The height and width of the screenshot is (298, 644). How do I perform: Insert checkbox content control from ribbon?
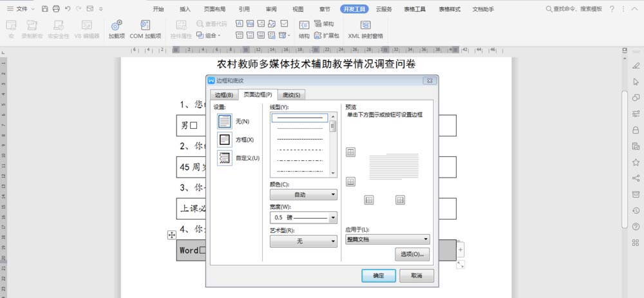pos(284,24)
